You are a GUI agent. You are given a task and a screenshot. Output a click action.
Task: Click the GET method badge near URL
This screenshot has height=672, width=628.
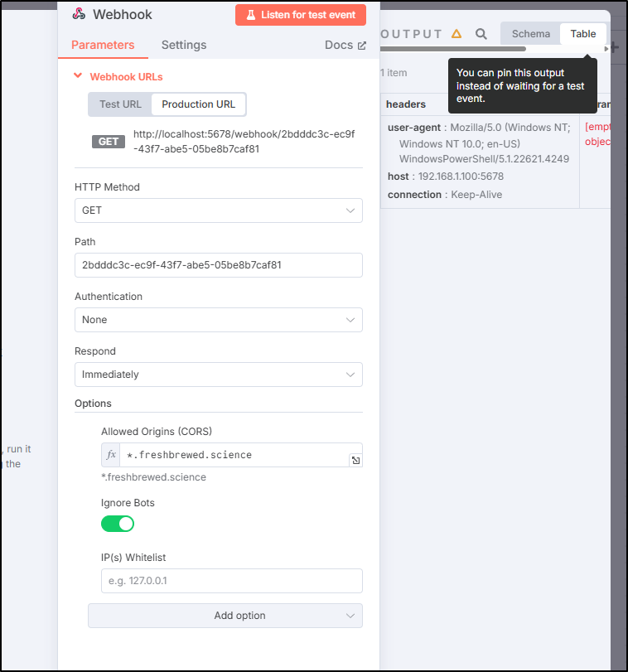[x=109, y=142]
